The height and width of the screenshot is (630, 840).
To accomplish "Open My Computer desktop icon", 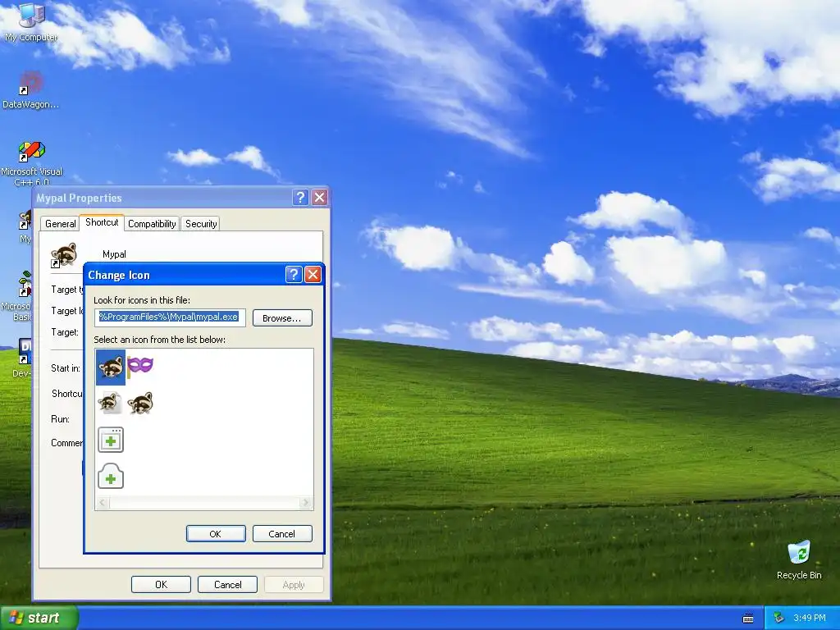I will click(31, 22).
